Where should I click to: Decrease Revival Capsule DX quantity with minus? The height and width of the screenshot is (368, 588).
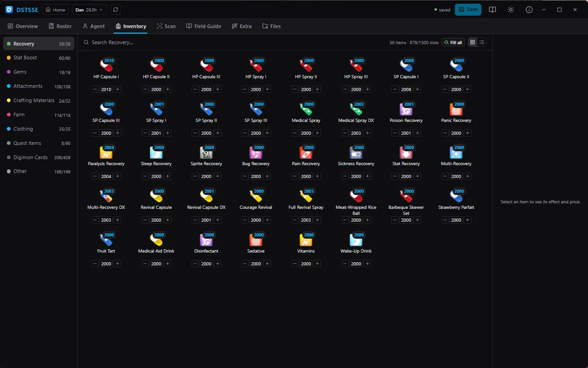(x=195, y=220)
